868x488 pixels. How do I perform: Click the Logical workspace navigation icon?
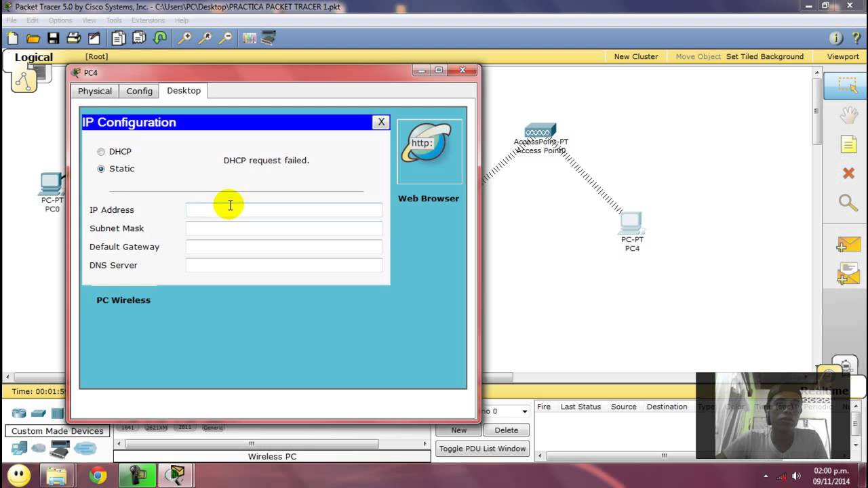(24, 81)
